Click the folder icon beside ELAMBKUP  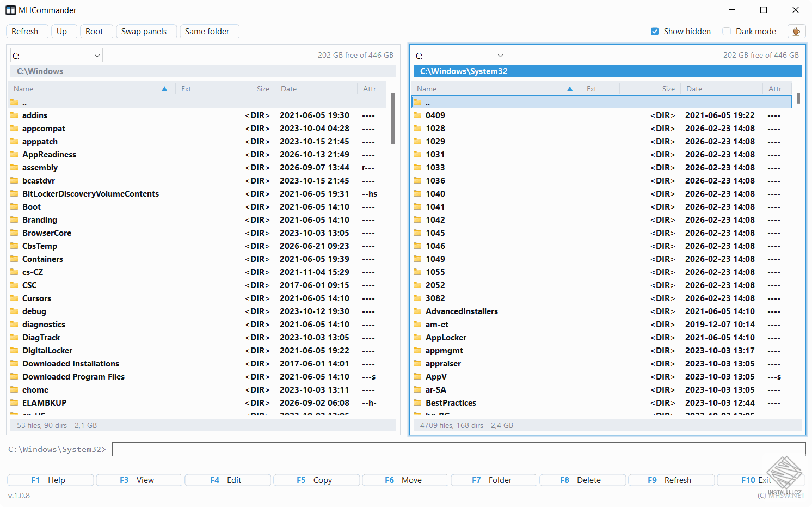pos(14,402)
